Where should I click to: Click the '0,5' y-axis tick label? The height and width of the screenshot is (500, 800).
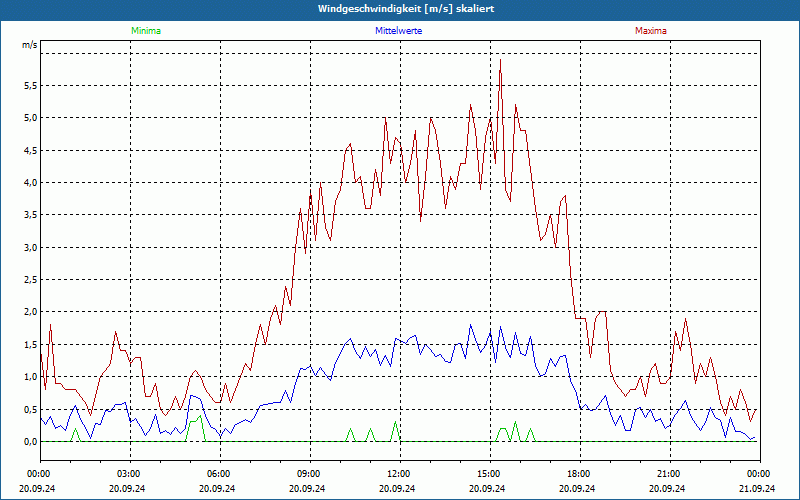click(31, 409)
